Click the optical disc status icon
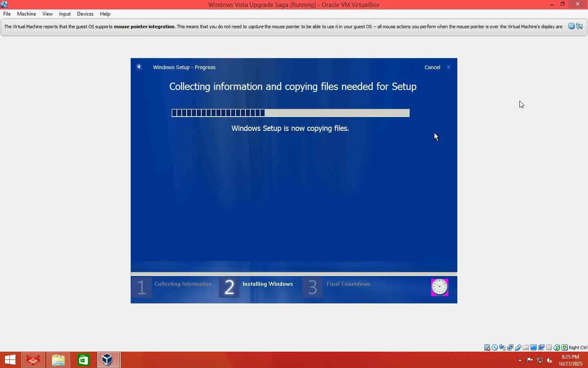 495,348
